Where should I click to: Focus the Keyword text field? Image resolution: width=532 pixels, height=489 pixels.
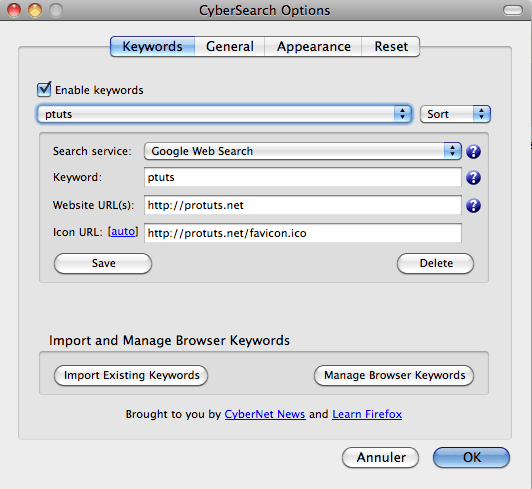point(303,177)
